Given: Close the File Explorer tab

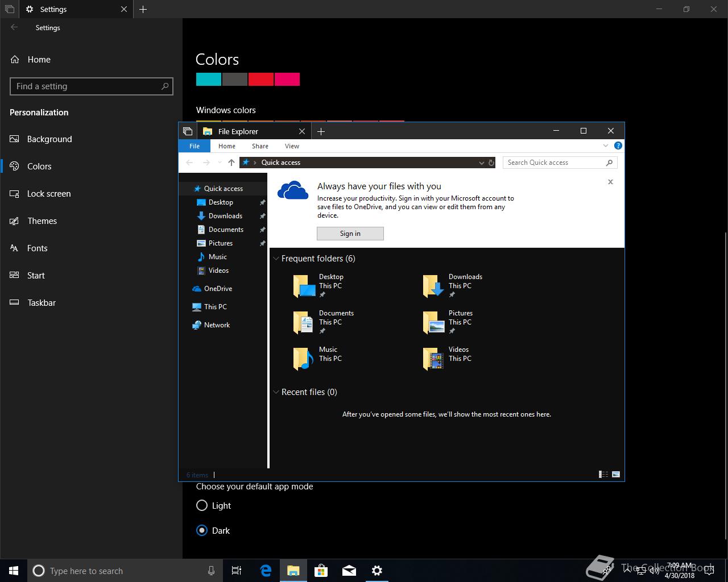Looking at the screenshot, I should click(x=302, y=131).
